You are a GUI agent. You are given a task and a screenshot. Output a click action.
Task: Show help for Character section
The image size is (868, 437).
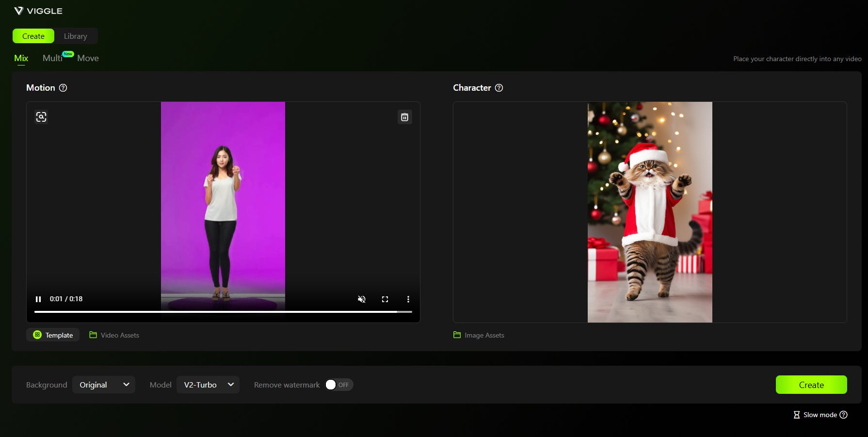point(498,88)
